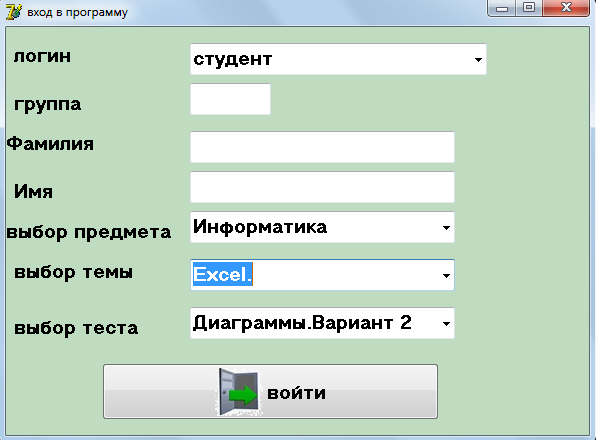Image resolution: width=596 pixels, height=440 pixels.
Task: Expand the выбор темы dropdown arrow
Action: tap(446, 275)
